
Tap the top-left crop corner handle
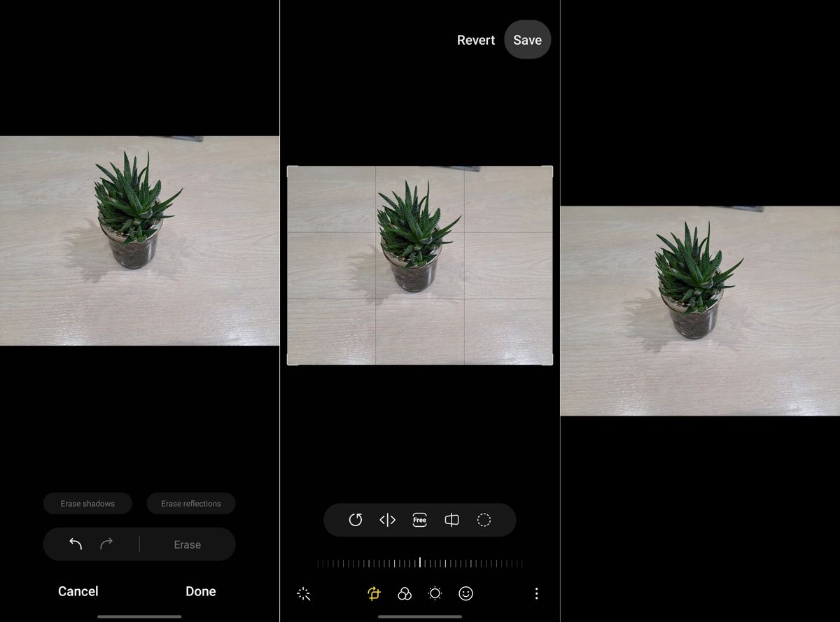pyautogui.click(x=291, y=169)
